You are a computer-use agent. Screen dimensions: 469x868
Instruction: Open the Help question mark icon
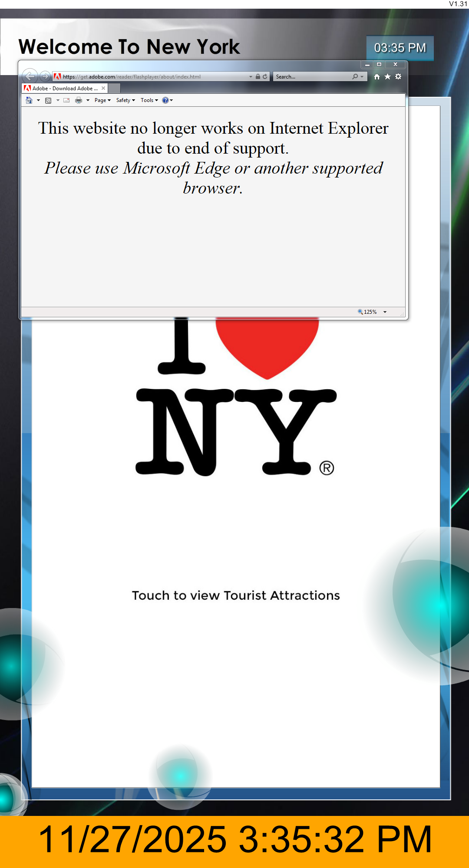(165, 100)
